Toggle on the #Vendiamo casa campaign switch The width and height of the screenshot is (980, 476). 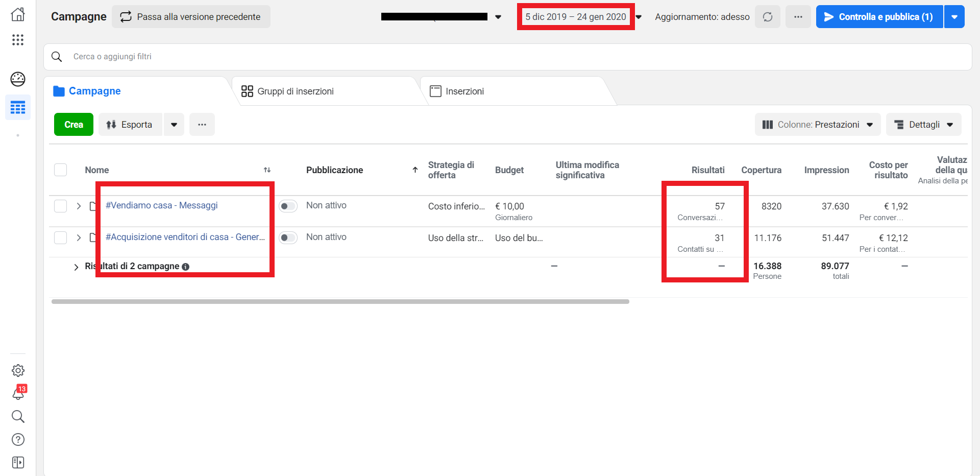point(288,206)
